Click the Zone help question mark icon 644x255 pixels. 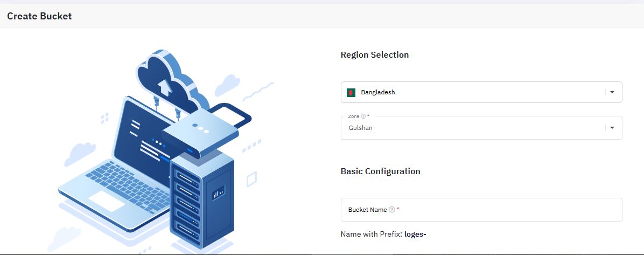point(363,116)
